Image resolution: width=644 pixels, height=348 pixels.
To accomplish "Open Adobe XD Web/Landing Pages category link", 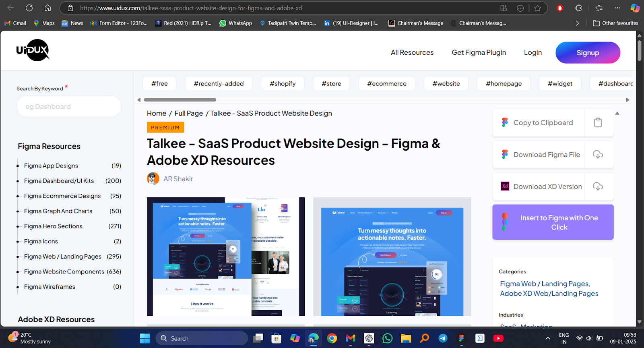I will coord(549,293).
